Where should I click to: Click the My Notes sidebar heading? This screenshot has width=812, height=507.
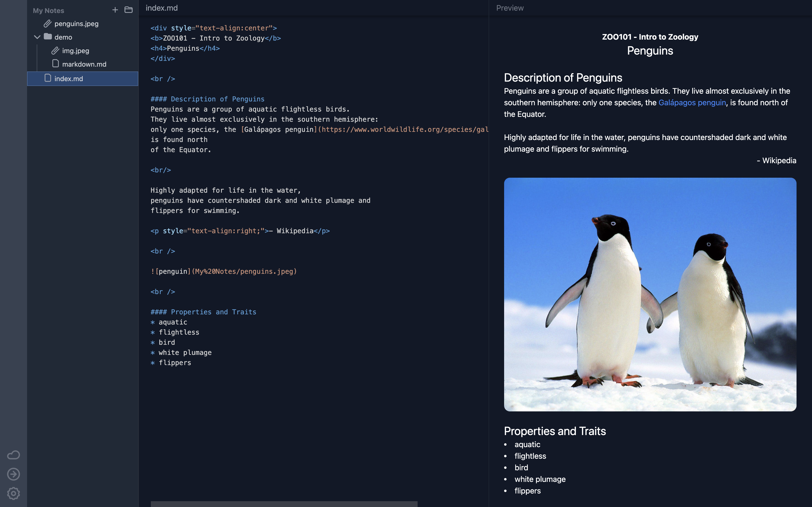pos(48,11)
